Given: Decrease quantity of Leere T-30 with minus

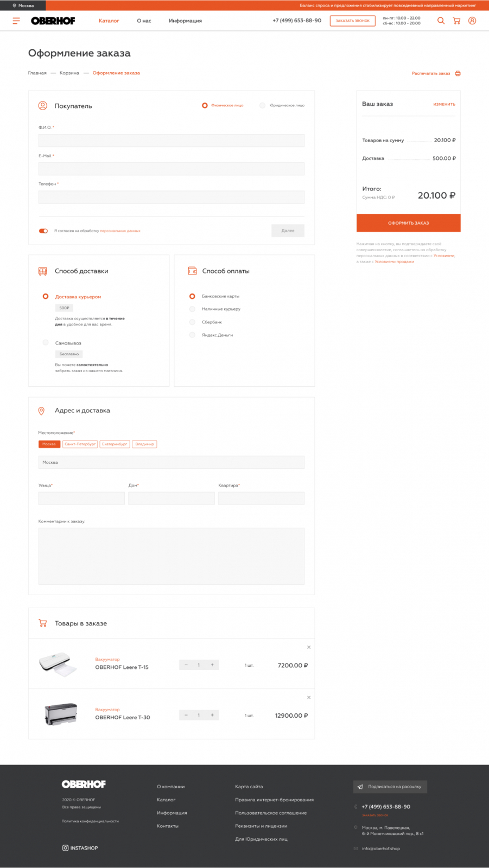Looking at the screenshot, I should point(186,715).
